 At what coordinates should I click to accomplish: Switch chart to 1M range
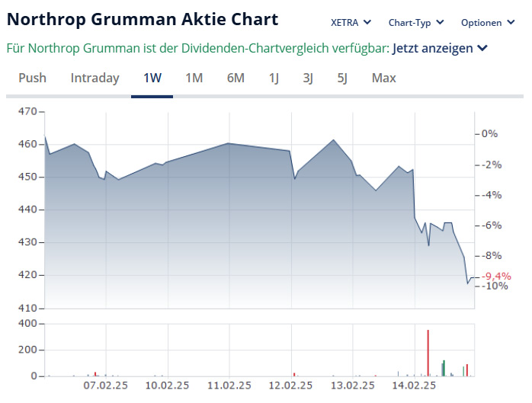pos(194,78)
